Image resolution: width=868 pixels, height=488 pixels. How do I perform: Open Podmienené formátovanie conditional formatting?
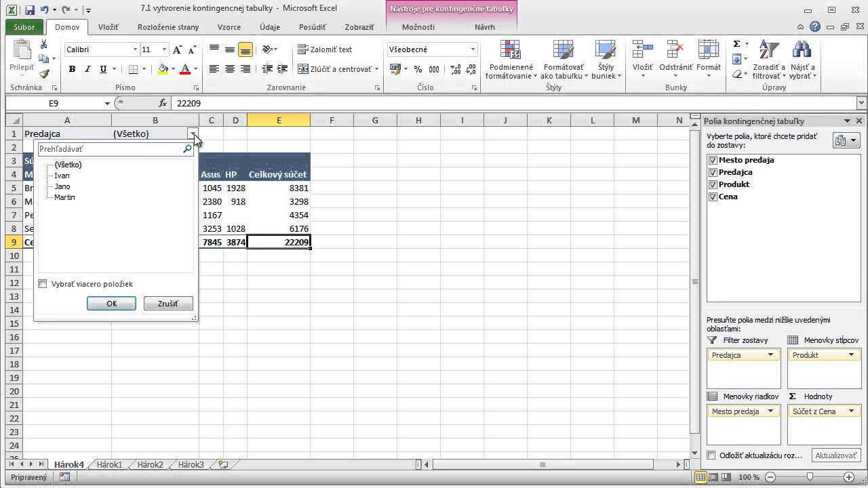[511, 60]
